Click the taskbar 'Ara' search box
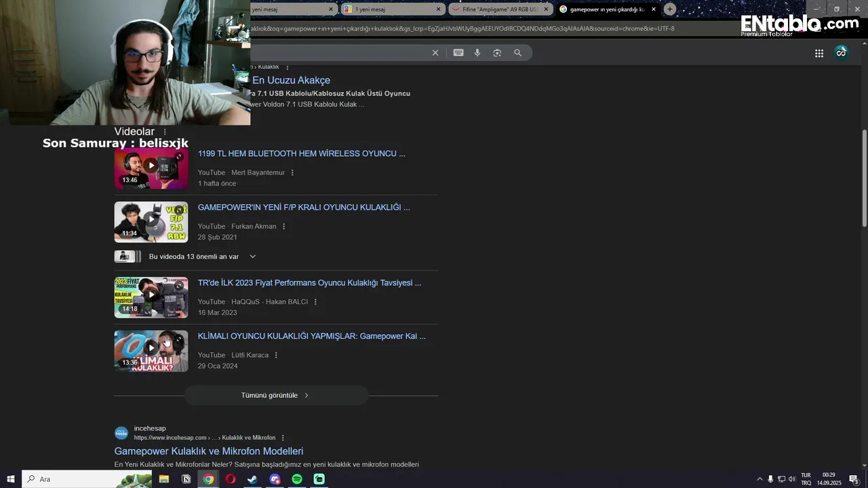The height and width of the screenshot is (488, 868). point(87,479)
